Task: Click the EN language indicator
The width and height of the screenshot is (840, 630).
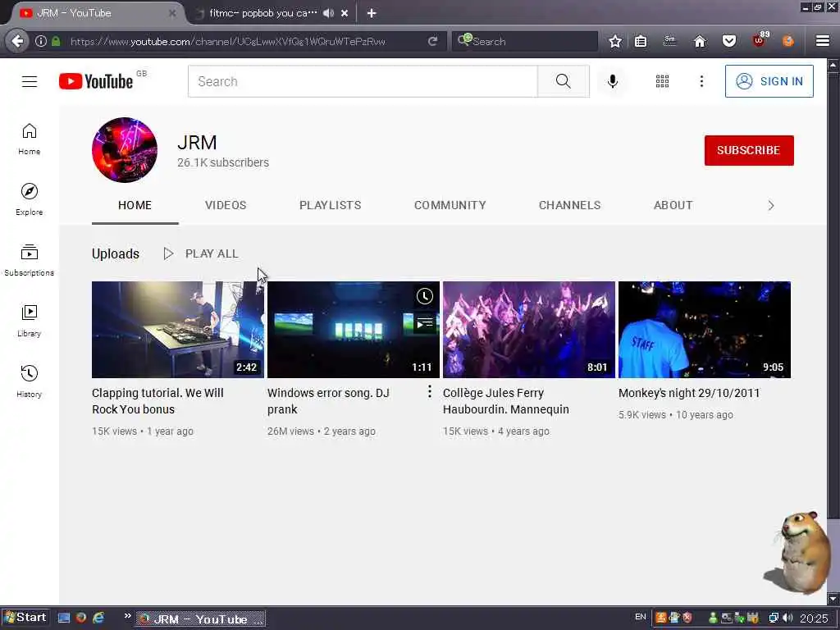Action: (x=640, y=617)
